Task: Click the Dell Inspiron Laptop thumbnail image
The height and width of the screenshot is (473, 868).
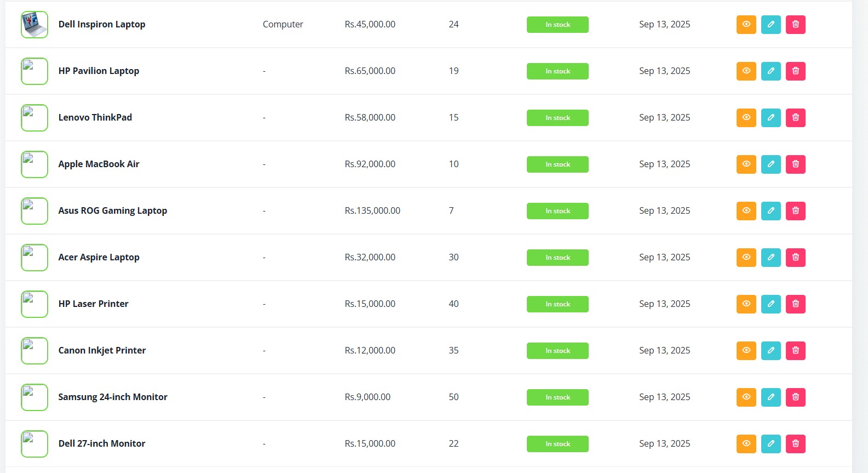Action: 35,25
